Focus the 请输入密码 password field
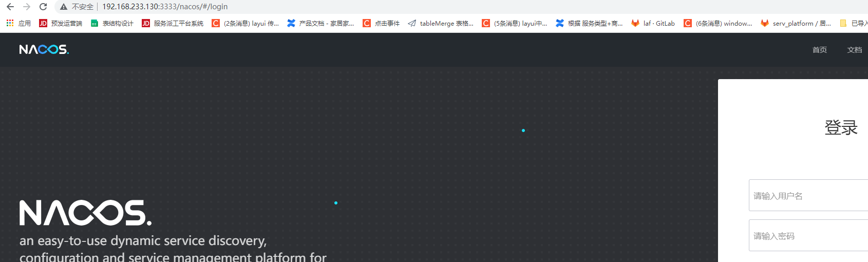Screen dimensions: 868x262 (808, 235)
